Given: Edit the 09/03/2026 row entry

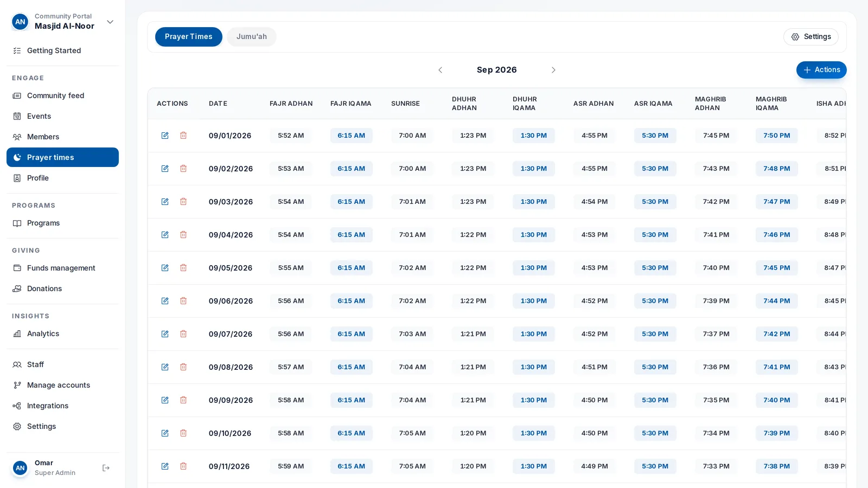Looking at the screenshot, I should click(x=165, y=202).
